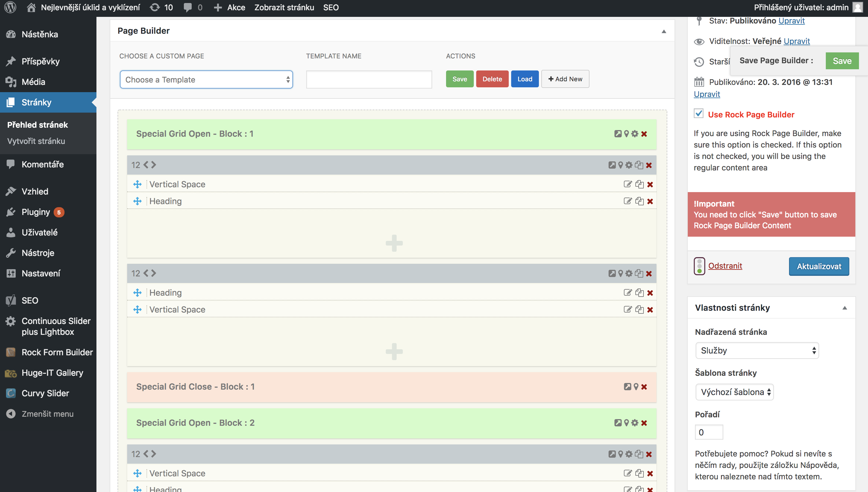Delete the Special Grid Open Block 1 row
The height and width of the screenshot is (492, 868).
pyautogui.click(x=644, y=134)
